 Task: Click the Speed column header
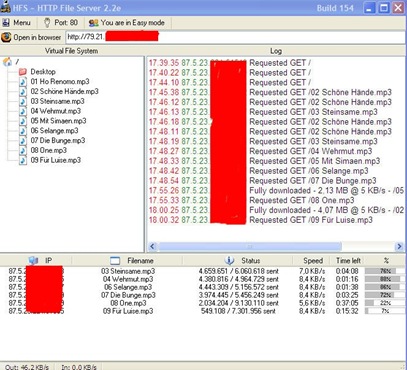click(x=311, y=261)
